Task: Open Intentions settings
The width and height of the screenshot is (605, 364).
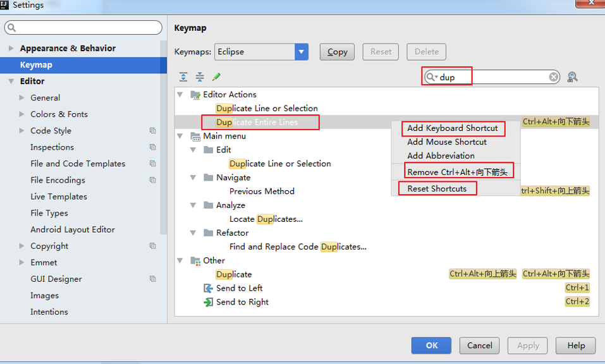Action: (x=49, y=312)
